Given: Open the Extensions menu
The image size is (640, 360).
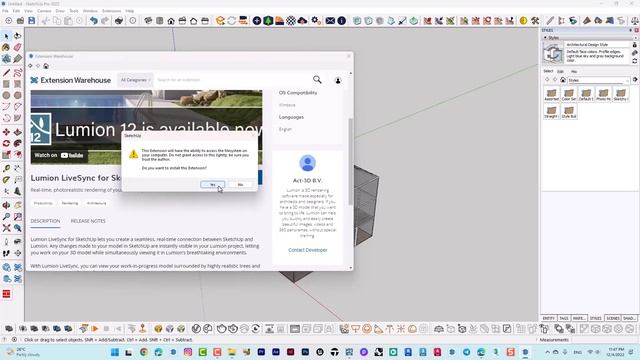Looking at the screenshot, I should [x=111, y=11].
